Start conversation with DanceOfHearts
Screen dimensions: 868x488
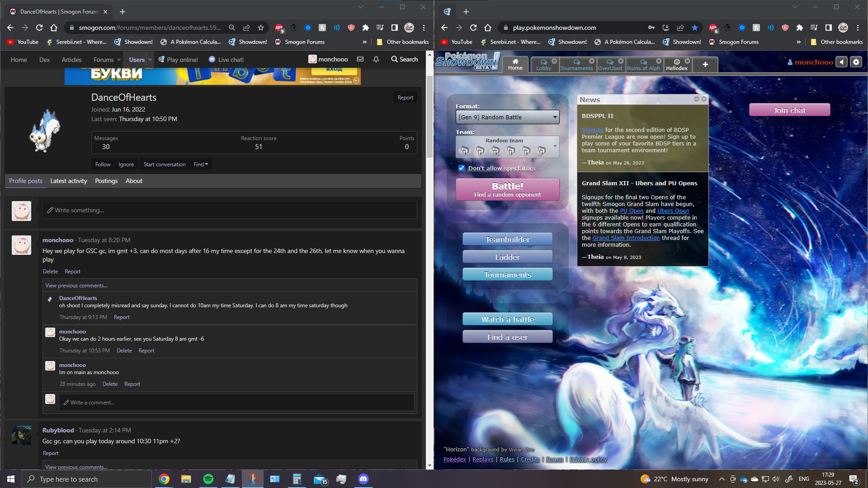(x=165, y=164)
